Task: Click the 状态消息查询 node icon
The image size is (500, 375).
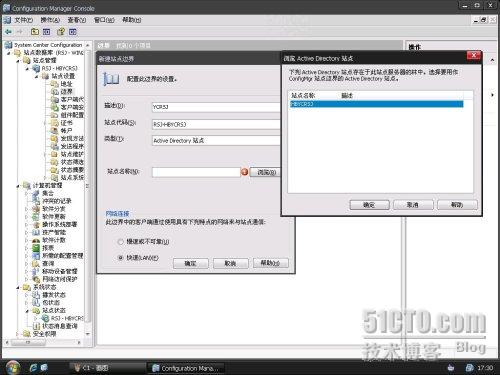Action: coord(36,326)
